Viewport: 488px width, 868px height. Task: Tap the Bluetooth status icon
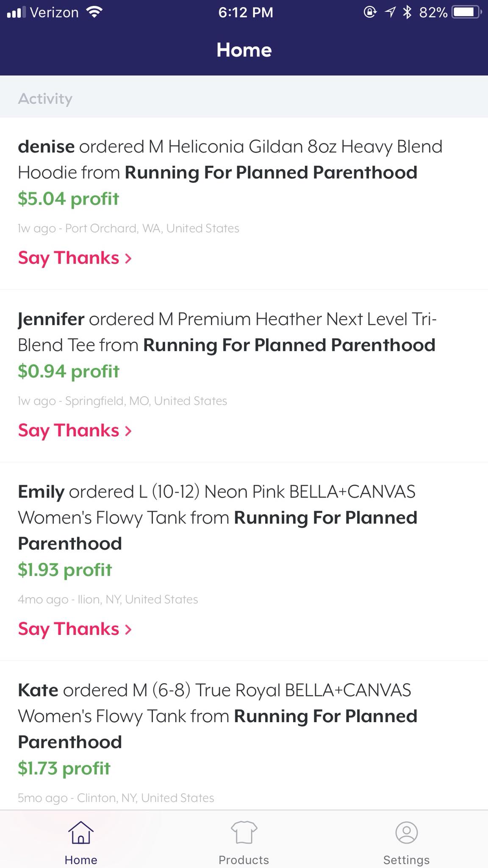(407, 12)
